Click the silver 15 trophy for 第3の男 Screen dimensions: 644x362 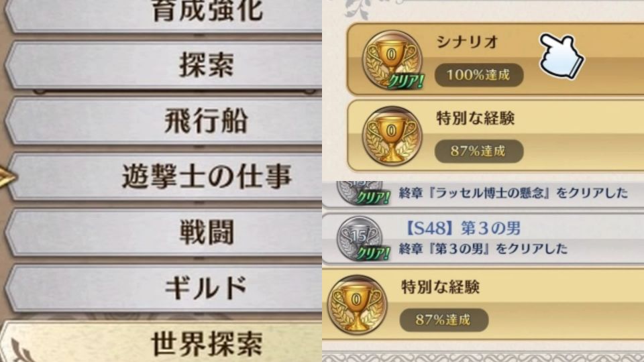(361, 239)
